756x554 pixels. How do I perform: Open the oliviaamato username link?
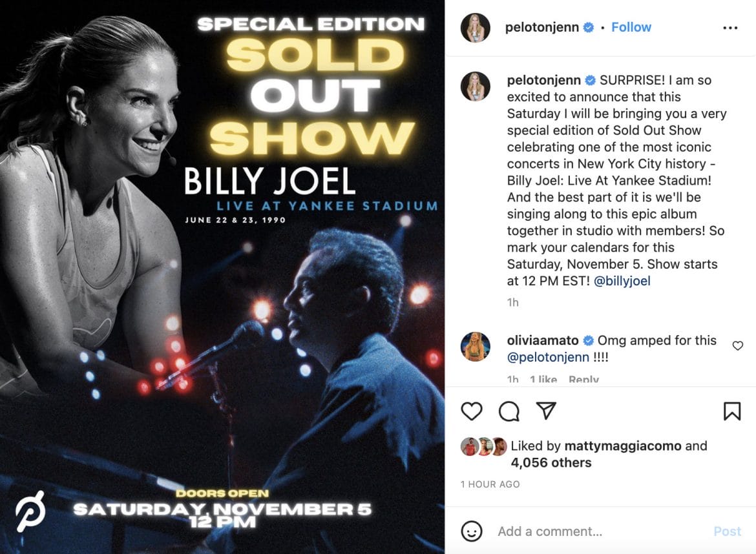(542, 340)
